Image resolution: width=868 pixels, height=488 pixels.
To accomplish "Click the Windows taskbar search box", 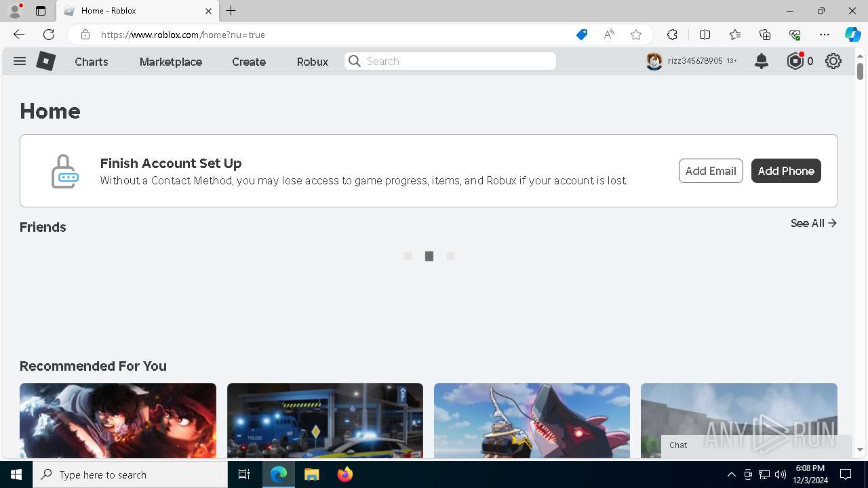I will [x=130, y=474].
